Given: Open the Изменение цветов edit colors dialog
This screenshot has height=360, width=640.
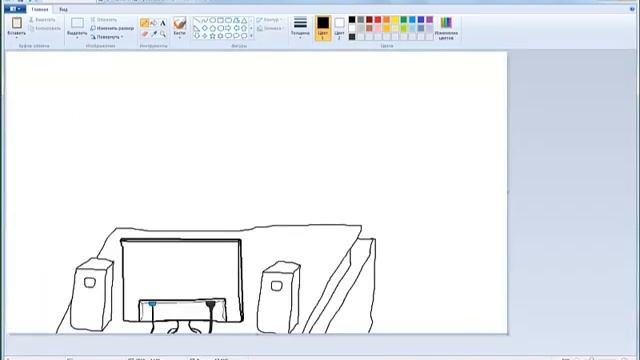Looking at the screenshot, I should click(x=446, y=28).
